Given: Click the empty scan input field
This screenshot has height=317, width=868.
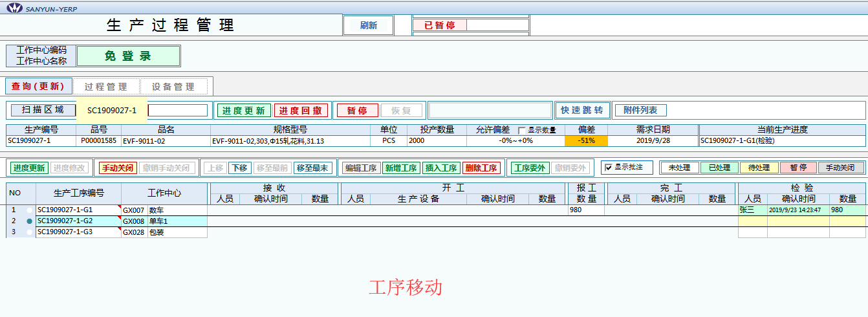Looking at the screenshot, I should pos(177,111).
